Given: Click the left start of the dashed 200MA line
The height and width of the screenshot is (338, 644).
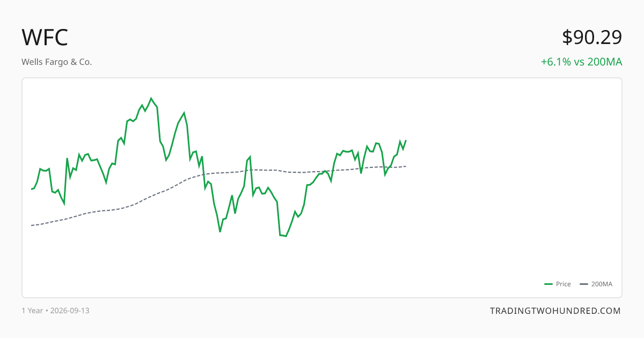Looking at the screenshot, I should [x=32, y=225].
